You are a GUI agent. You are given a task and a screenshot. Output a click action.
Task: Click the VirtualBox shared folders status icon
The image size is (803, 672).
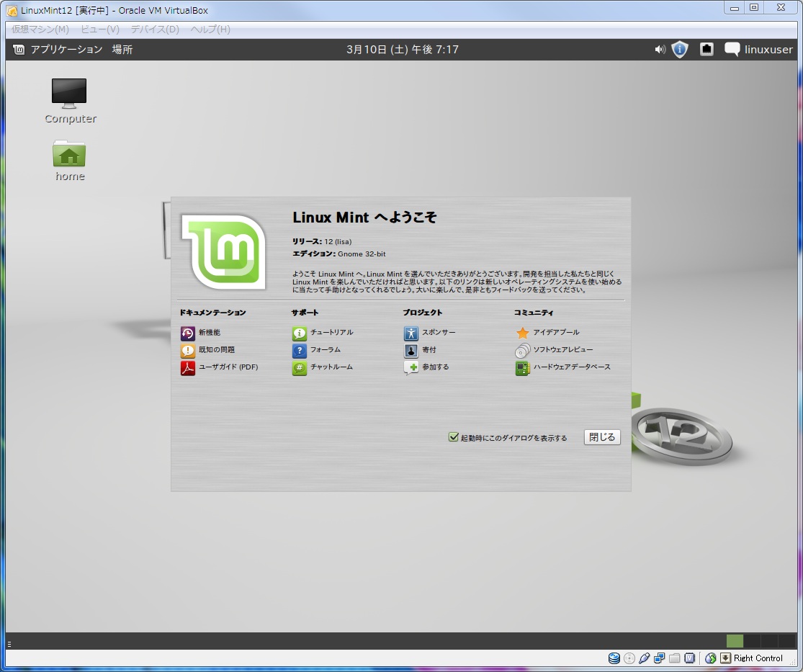click(675, 658)
